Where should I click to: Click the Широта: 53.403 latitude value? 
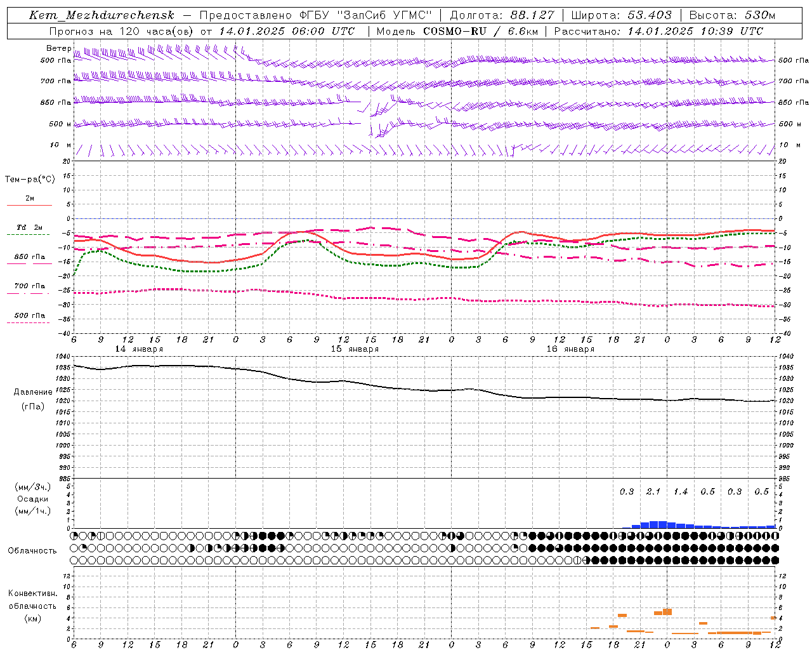(621, 15)
